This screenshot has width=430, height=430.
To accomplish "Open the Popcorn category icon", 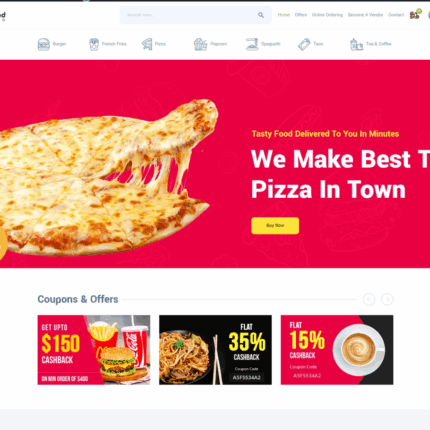I will [x=200, y=44].
